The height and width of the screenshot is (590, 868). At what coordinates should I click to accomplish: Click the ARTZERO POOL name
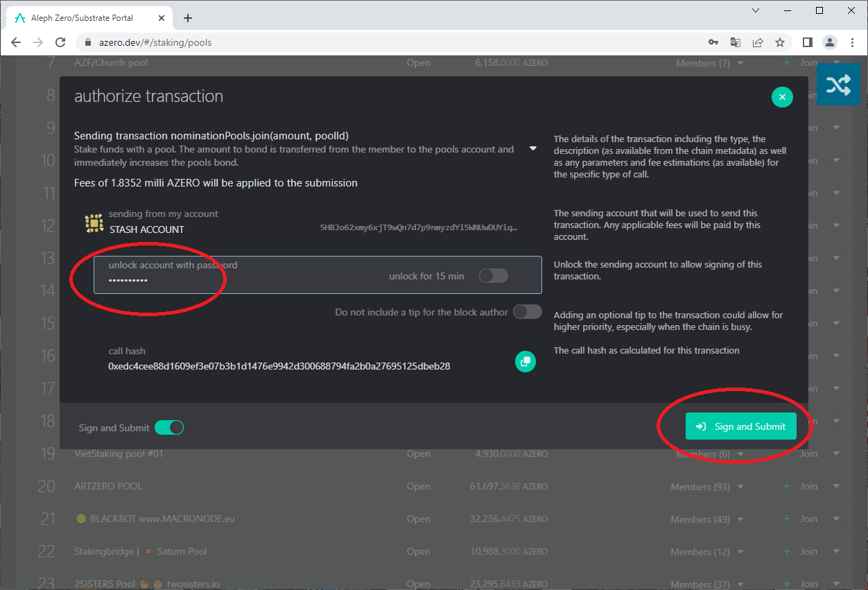click(x=108, y=486)
